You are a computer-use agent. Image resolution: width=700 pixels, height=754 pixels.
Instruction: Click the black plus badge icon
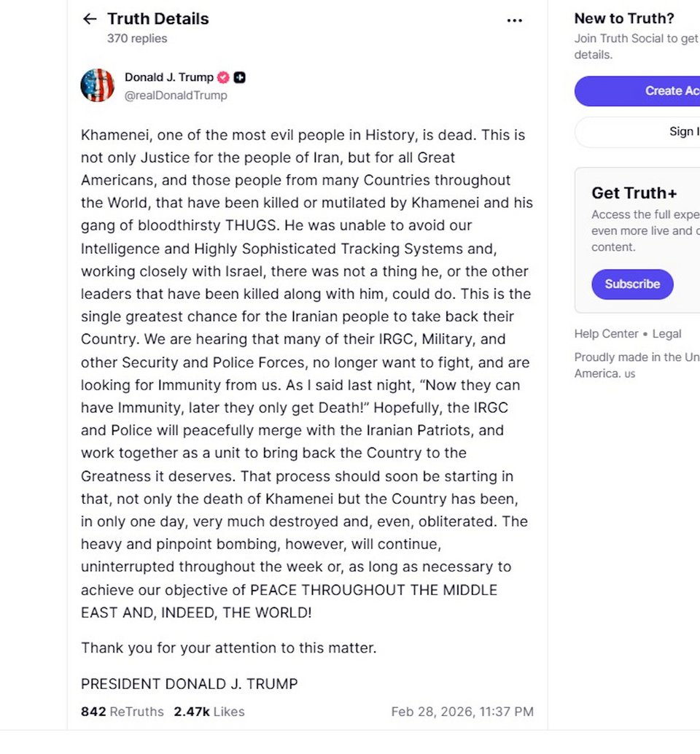click(239, 77)
